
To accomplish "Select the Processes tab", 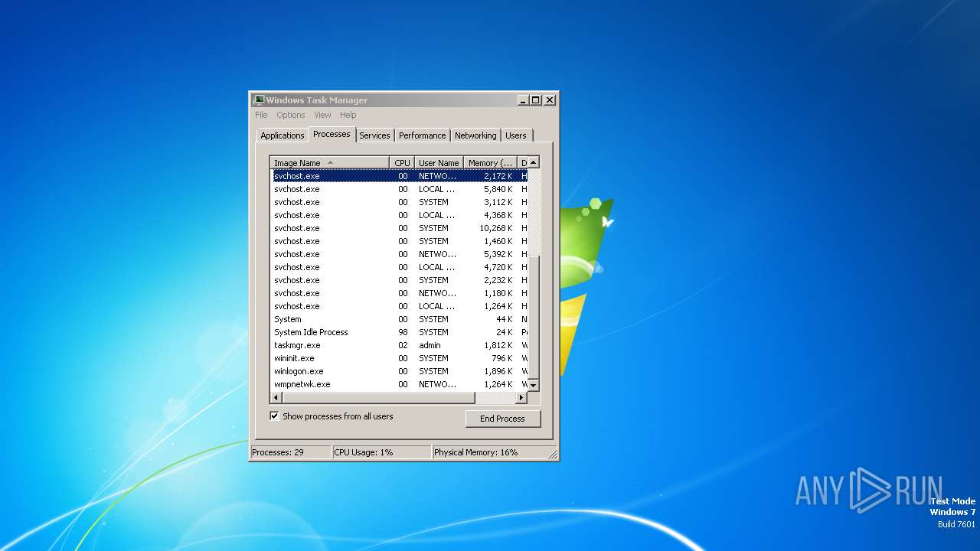I will [332, 134].
